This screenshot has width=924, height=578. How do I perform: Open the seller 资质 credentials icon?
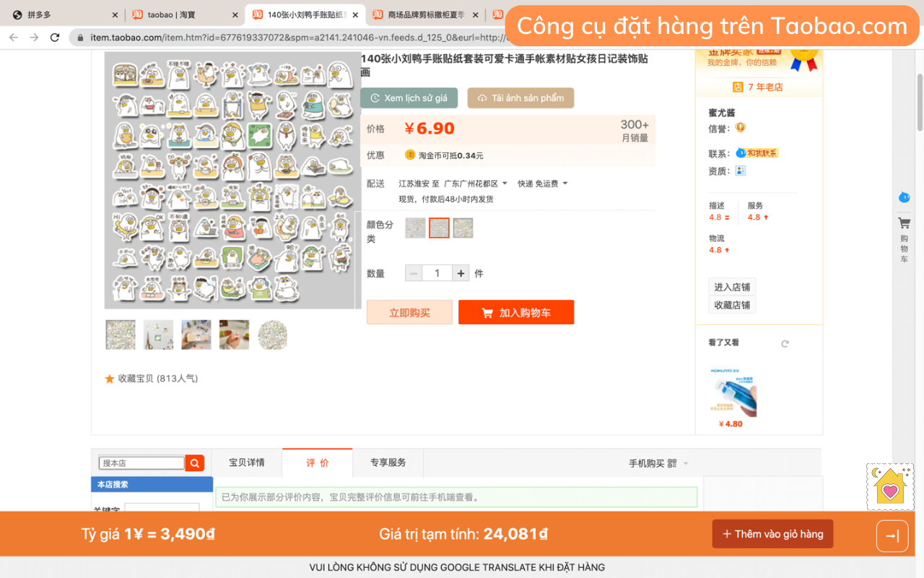coord(740,171)
